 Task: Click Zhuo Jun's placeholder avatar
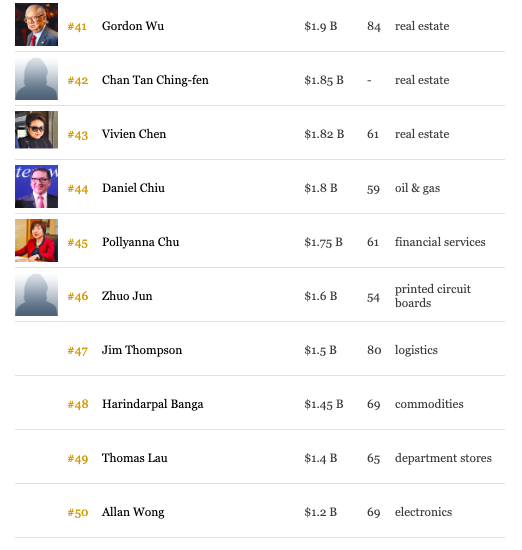(x=36, y=295)
